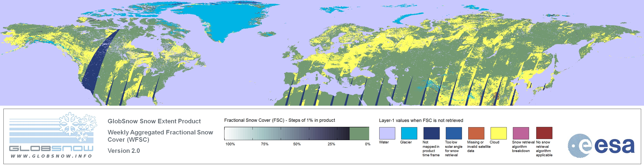
Task: Click the 'GlobSnow Snow Extent Product' title
Action: pyautogui.click(x=154, y=121)
